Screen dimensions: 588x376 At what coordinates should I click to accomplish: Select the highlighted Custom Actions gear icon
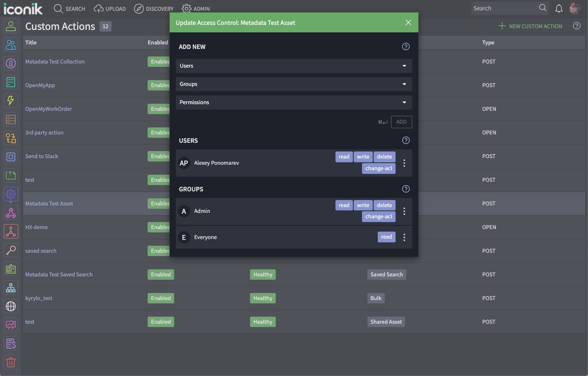[11, 194]
